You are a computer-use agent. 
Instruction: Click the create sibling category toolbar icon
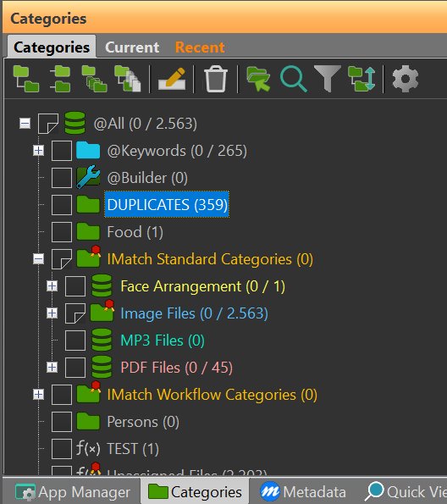tap(60, 79)
